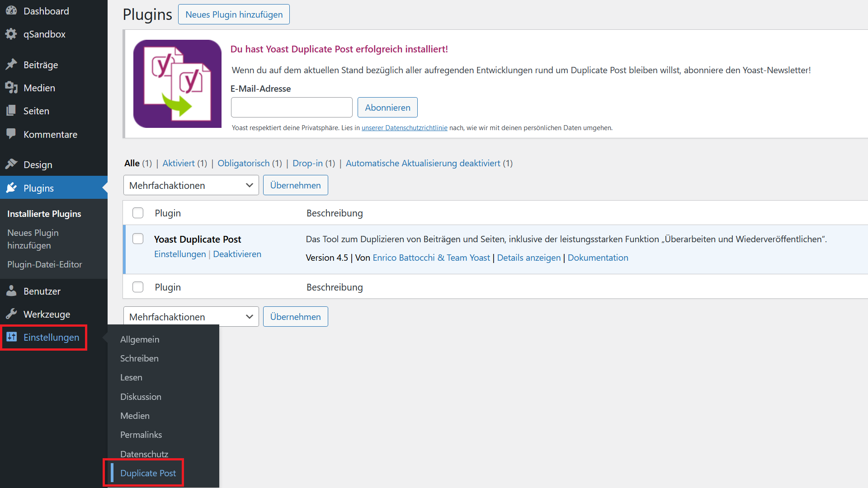Filter plugins by Drop-in
The image size is (868, 488).
(307, 163)
